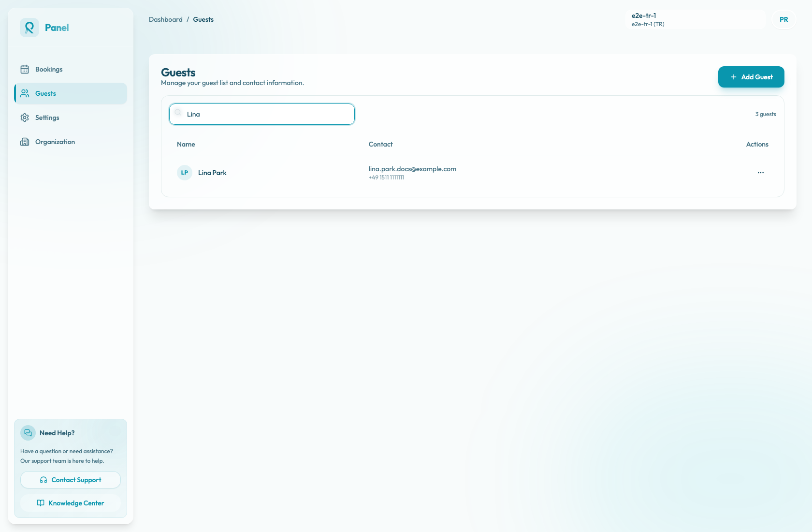Open the PR user avatar menu
Viewport: 812px width, 532px height.
pos(784,20)
